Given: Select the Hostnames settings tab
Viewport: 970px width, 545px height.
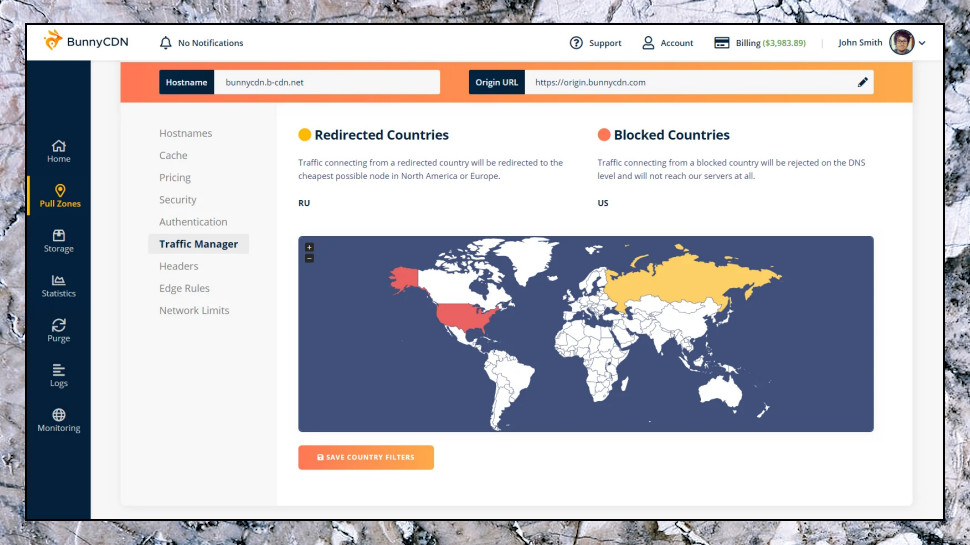Looking at the screenshot, I should click(186, 133).
